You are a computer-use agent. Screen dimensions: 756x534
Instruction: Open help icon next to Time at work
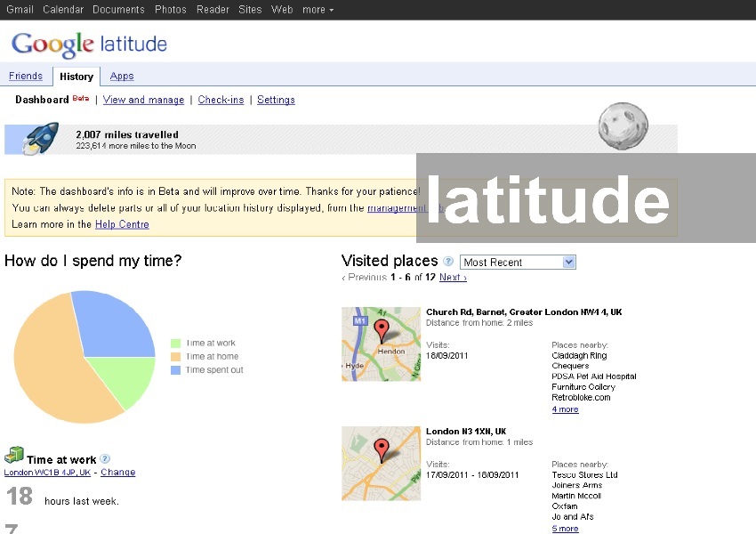click(x=105, y=458)
